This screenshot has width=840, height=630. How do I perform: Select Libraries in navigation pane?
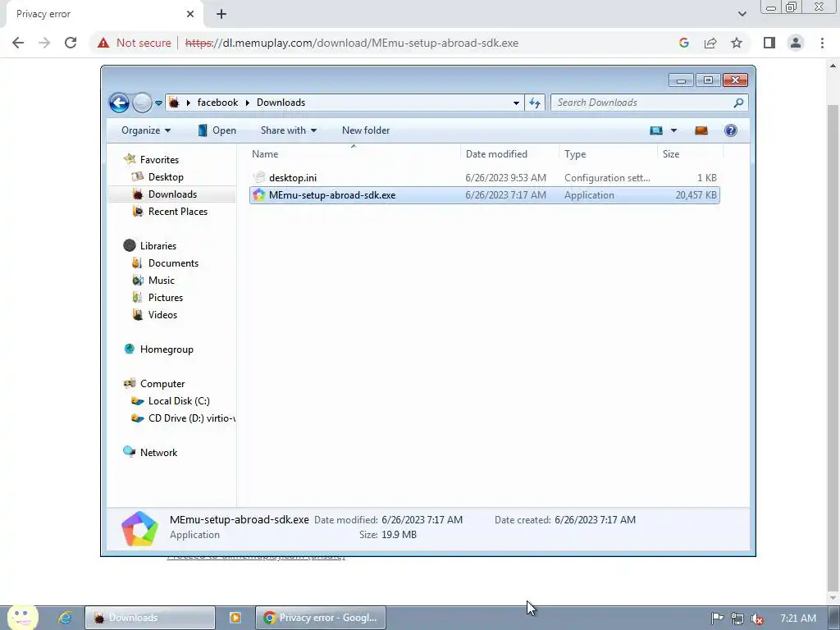[x=157, y=245]
